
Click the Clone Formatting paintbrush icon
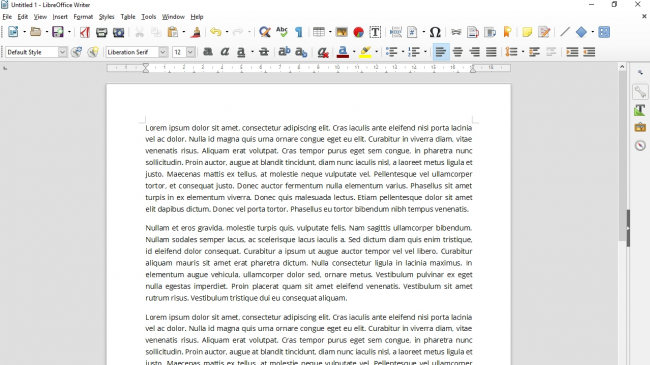[x=196, y=32]
